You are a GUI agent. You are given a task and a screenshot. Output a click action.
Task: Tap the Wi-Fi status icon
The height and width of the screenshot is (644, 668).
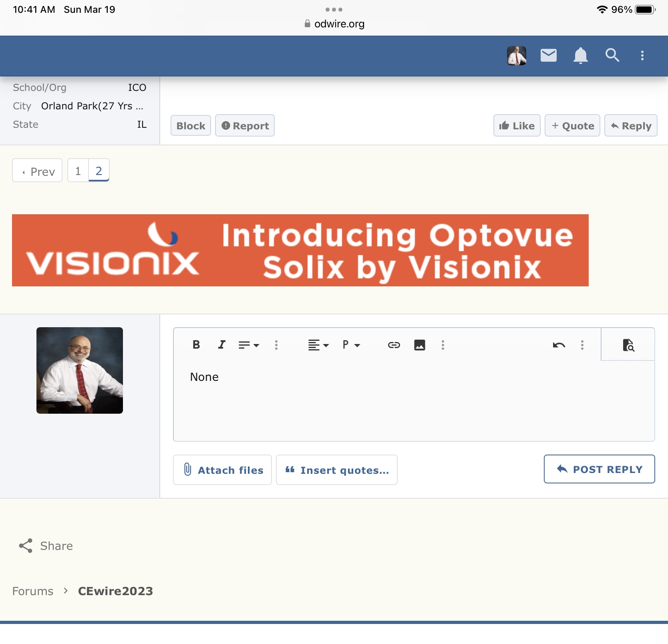[602, 10]
